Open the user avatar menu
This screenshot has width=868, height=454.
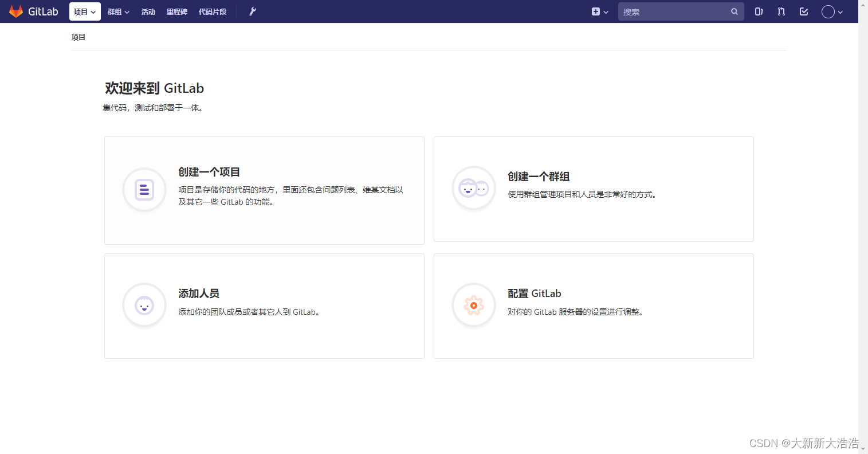(832, 11)
